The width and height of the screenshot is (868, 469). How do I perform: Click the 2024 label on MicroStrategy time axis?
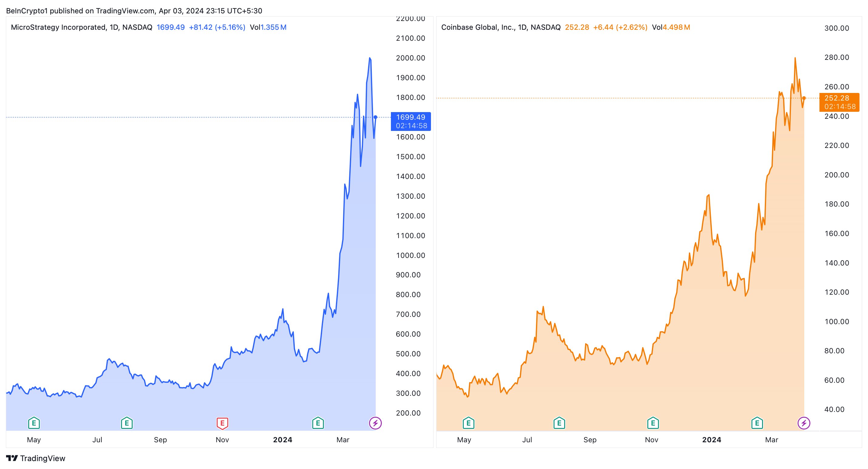[x=282, y=440]
